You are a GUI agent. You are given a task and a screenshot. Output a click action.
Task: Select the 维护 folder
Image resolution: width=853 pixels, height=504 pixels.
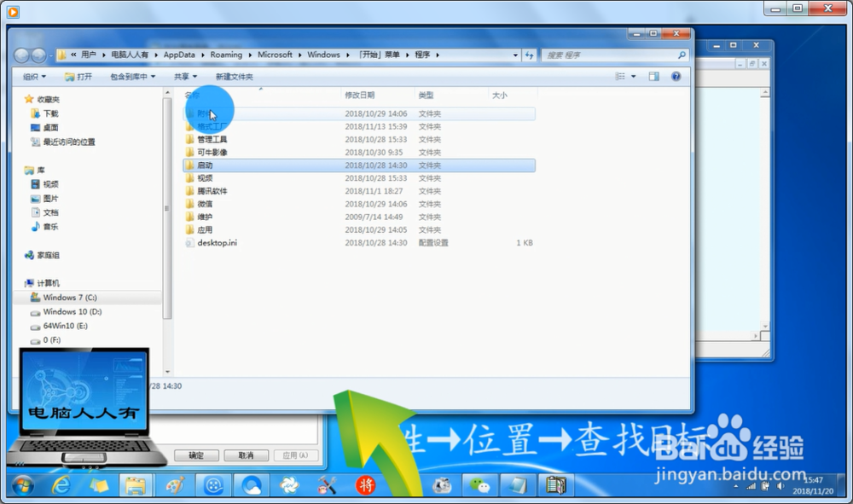[x=359, y=217]
